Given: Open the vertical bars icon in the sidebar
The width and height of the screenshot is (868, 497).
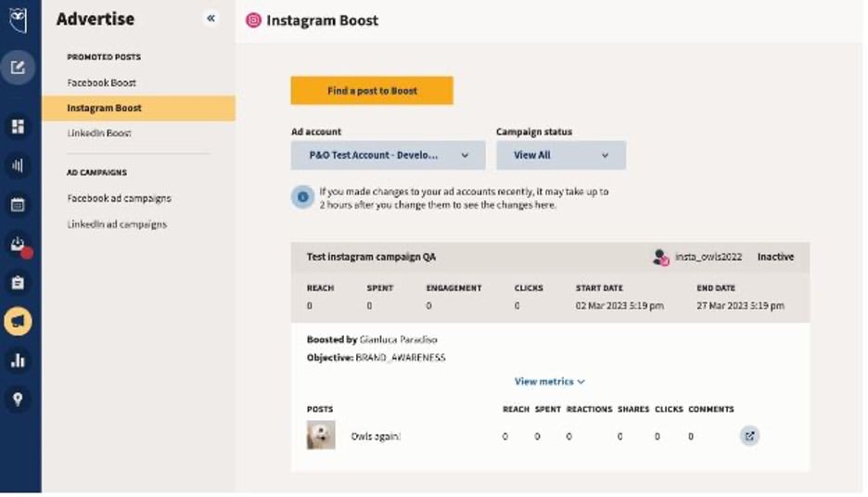Looking at the screenshot, I should 18,165.
